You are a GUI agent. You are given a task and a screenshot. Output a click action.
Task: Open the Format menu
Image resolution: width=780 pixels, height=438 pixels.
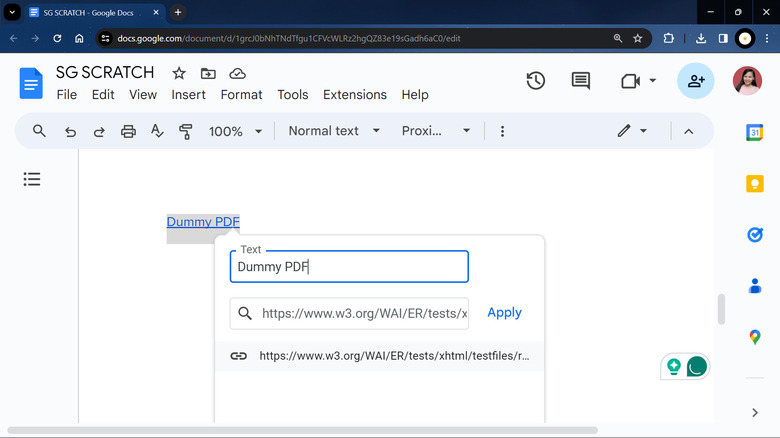(x=241, y=95)
